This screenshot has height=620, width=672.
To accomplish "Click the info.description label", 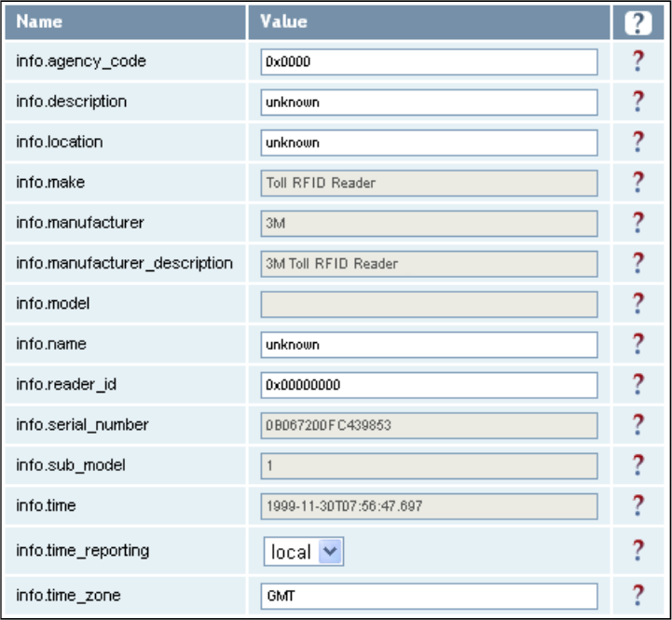I will 72,102.
